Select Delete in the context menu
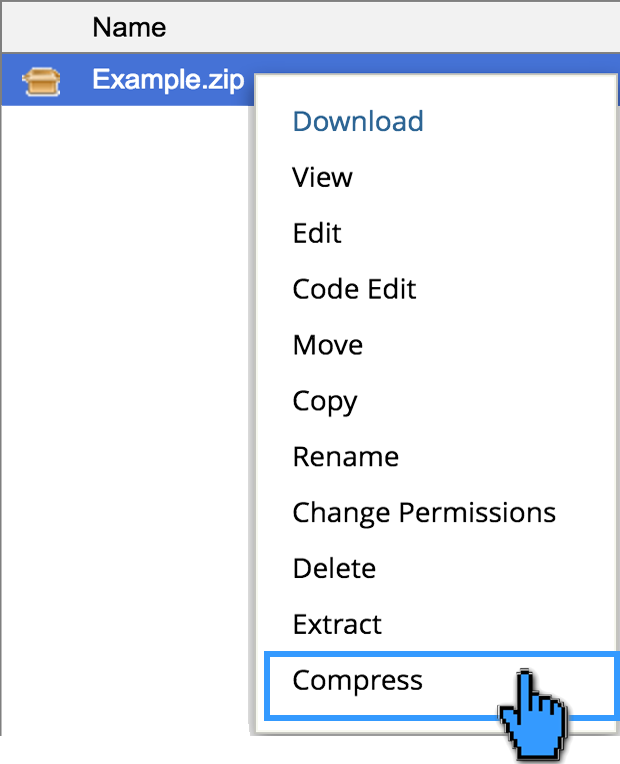This screenshot has width=620, height=764. click(334, 570)
